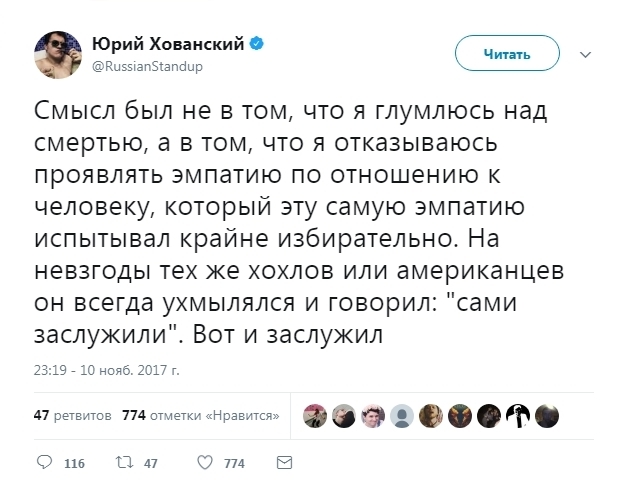
Task: Click the reply speech bubble icon
Action: [x=44, y=463]
